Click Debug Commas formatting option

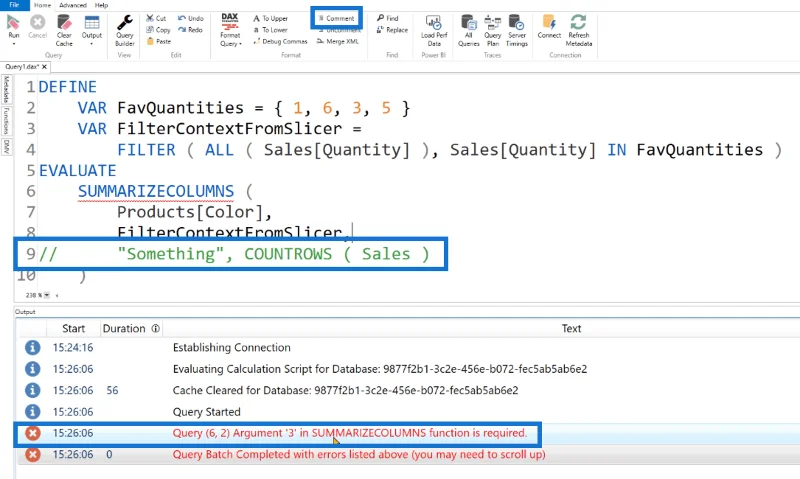pyautogui.click(x=280, y=41)
